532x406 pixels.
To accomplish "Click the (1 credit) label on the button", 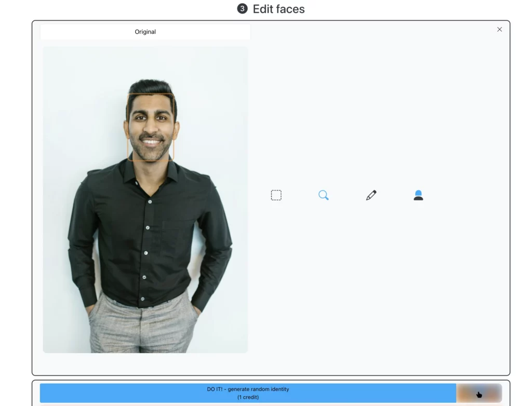I will (x=248, y=397).
